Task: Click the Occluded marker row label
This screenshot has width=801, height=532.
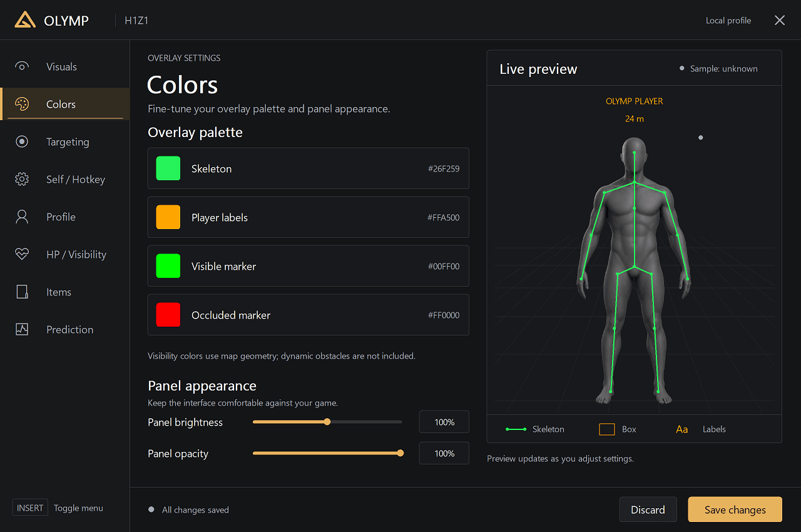Action: pos(231,315)
